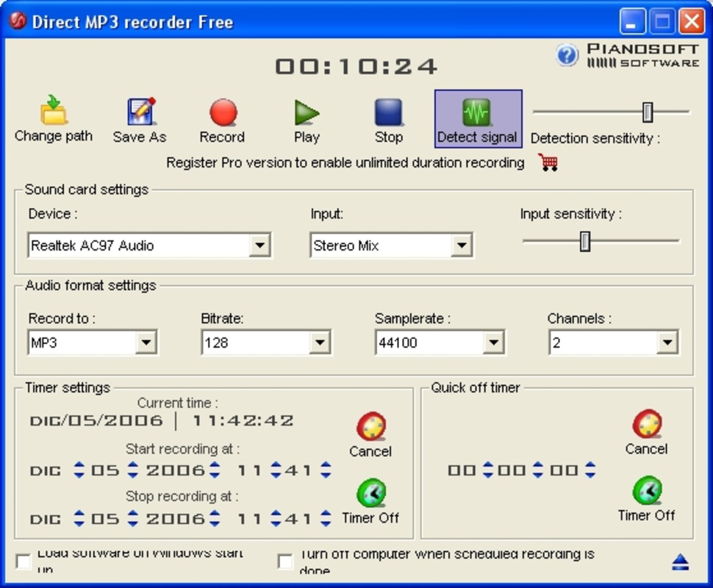Click the blue Stop button
The width and height of the screenshot is (713, 588).
tap(388, 112)
